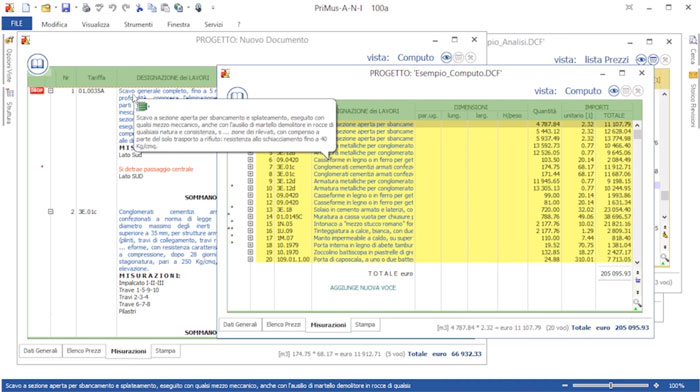Click the redo arrow icon
This screenshot has width=700, height=392.
(x=125, y=8)
